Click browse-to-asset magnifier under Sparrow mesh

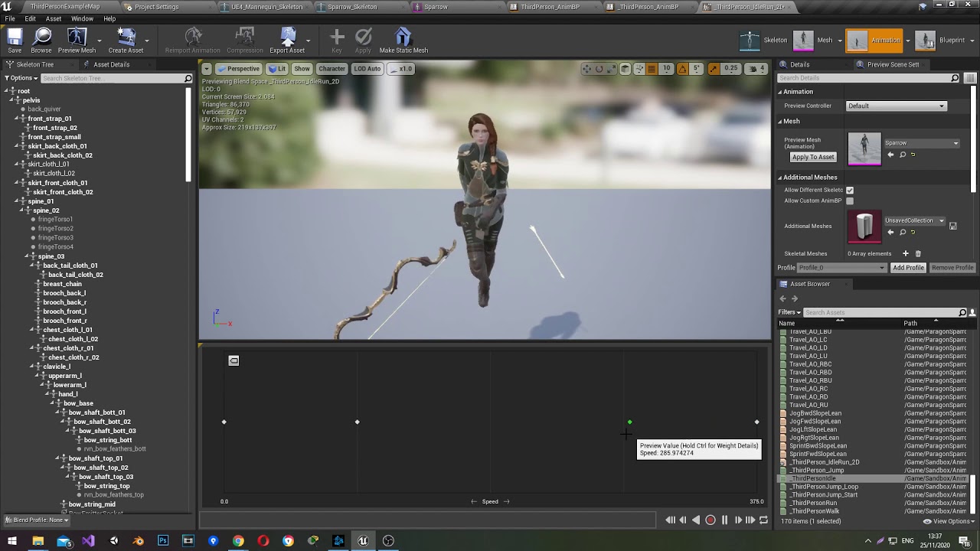coord(903,155)
